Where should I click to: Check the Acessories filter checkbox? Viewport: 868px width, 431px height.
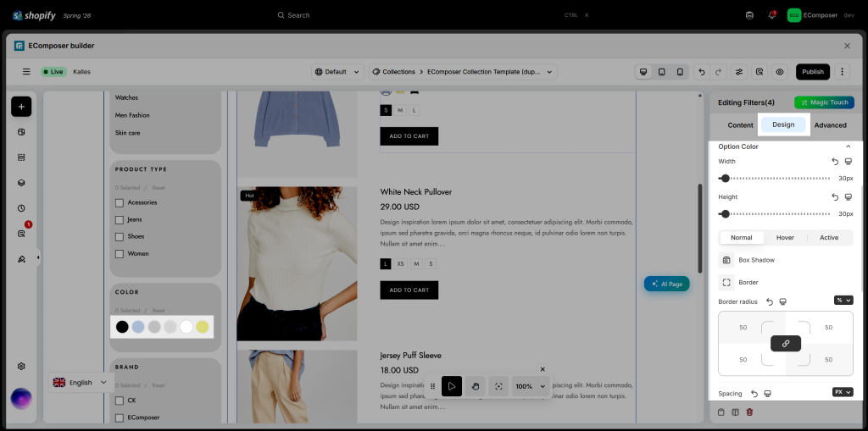[119, 203]
